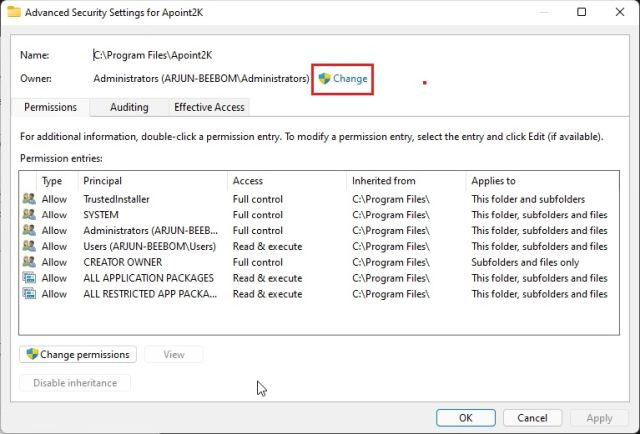Select the SYSTEM principal entry
The width and height of the screenshot is (640, 434).
click(x=319, y=215)
